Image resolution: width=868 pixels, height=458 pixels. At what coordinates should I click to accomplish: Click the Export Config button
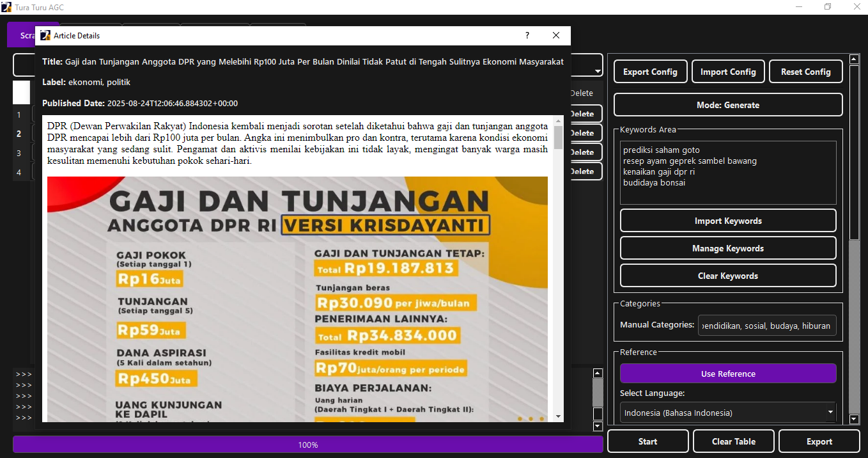[650, 72]
